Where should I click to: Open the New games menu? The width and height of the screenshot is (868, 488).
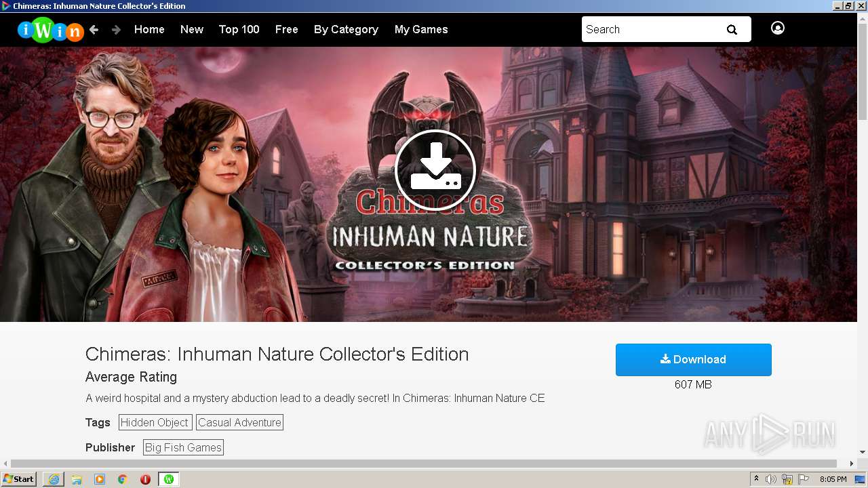pyautogui.click(x=192, y=29)
